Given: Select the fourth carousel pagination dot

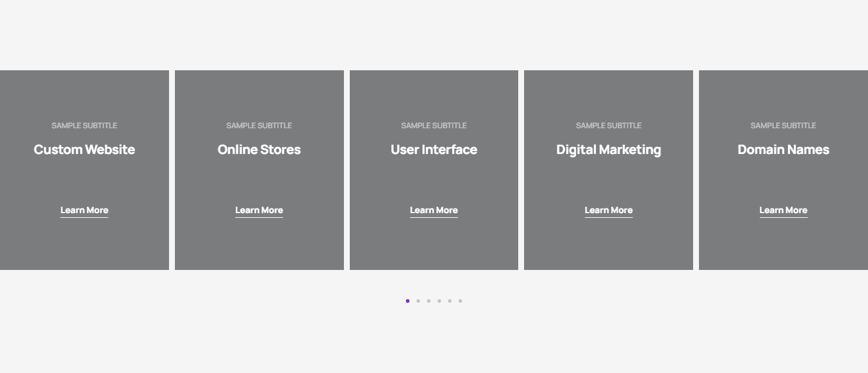Looking at the screenshot, I should tap(439, 301).
